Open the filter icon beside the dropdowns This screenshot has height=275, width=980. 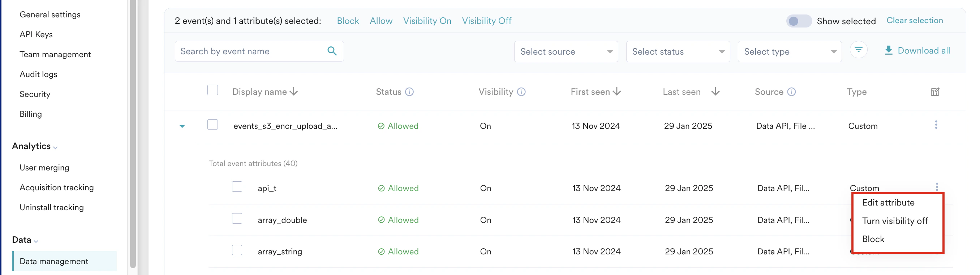click(859, 50)
